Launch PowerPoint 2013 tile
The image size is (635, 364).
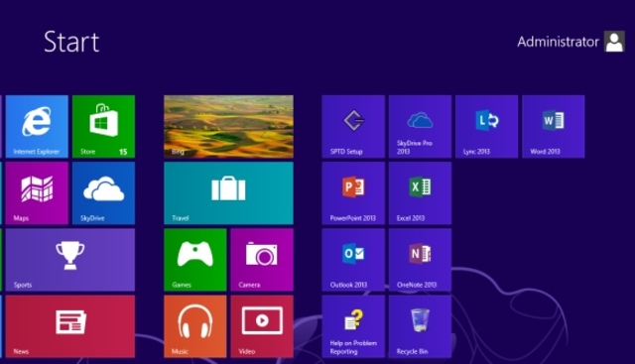pos(353,193)
